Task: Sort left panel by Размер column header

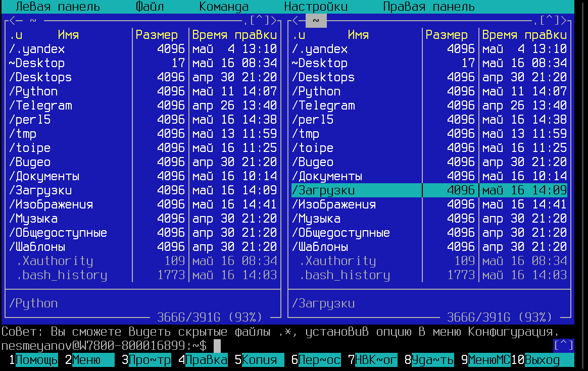Action: coord(157,35)
